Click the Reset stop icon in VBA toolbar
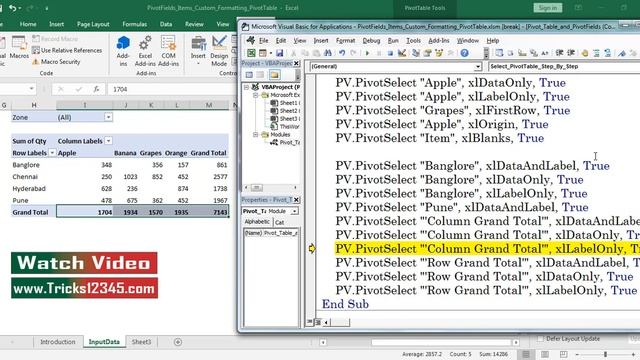The image size is (640, 360). pos(390,53)
